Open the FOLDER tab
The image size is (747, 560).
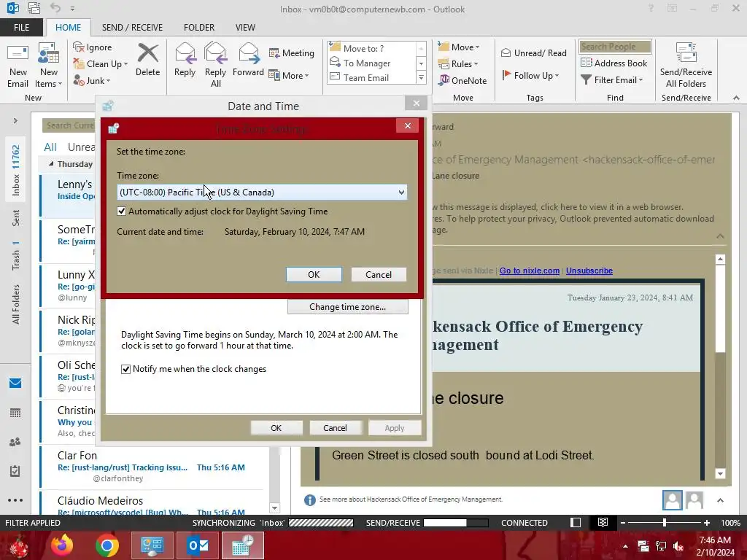click(199, 27)
